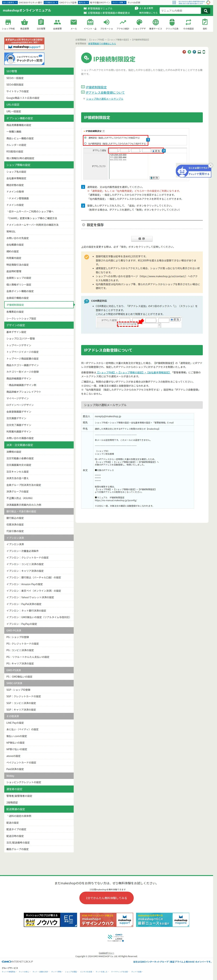Viewport: 217px width, 980px height.
Task: Open GMOあおぞらネット銀行 top bar link
Action: click(x=31, y=2)
